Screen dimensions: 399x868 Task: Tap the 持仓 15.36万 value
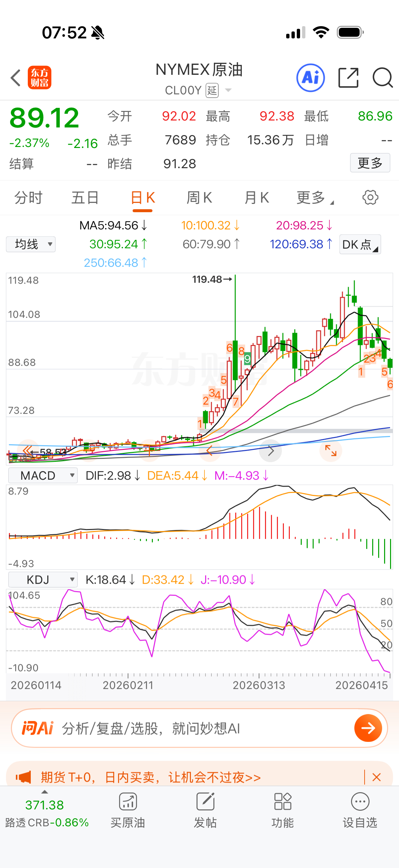tap(271, 140)
